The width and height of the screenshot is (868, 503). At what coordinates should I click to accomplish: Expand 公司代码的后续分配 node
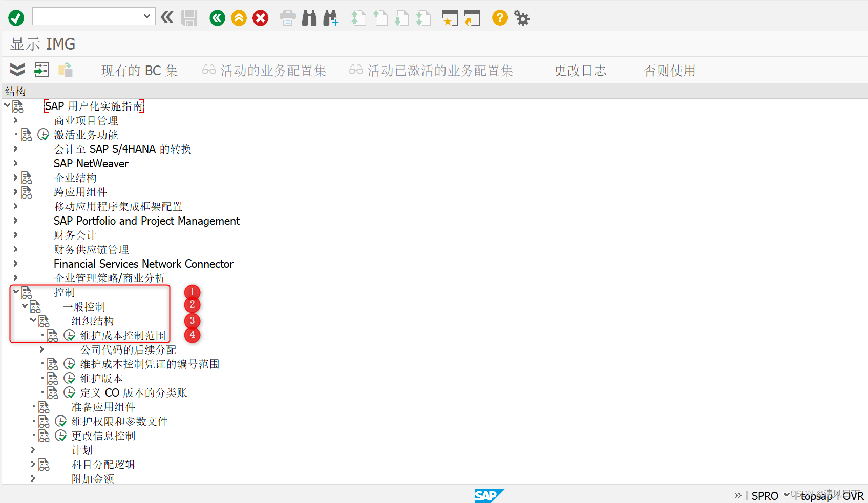click(x=41, y=349)
